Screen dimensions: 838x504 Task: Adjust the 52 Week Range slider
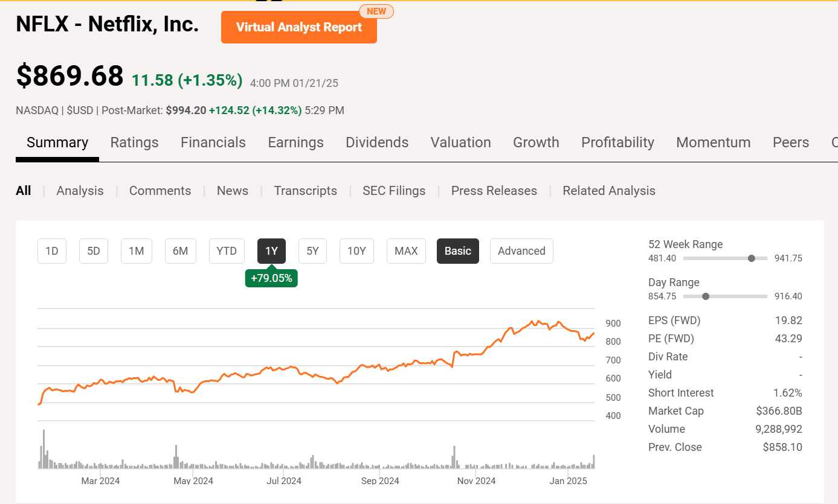click(x=751, y=258)
